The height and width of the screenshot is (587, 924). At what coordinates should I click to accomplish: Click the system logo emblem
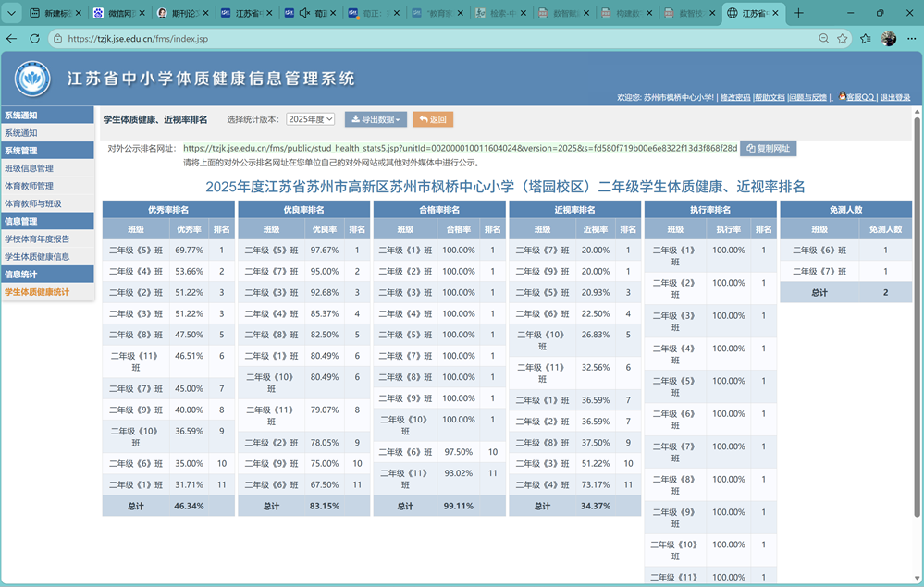click(x=32, y=79)
